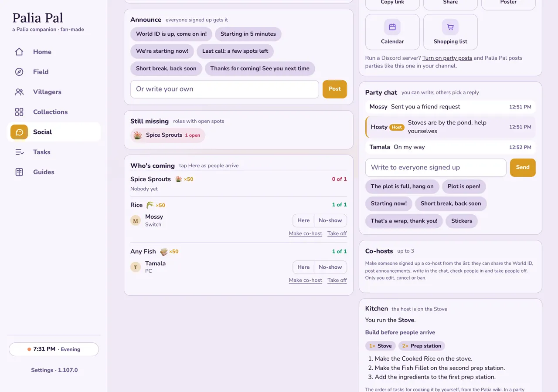Click the Spice Sprouts 1 open chip

[168, 135]
